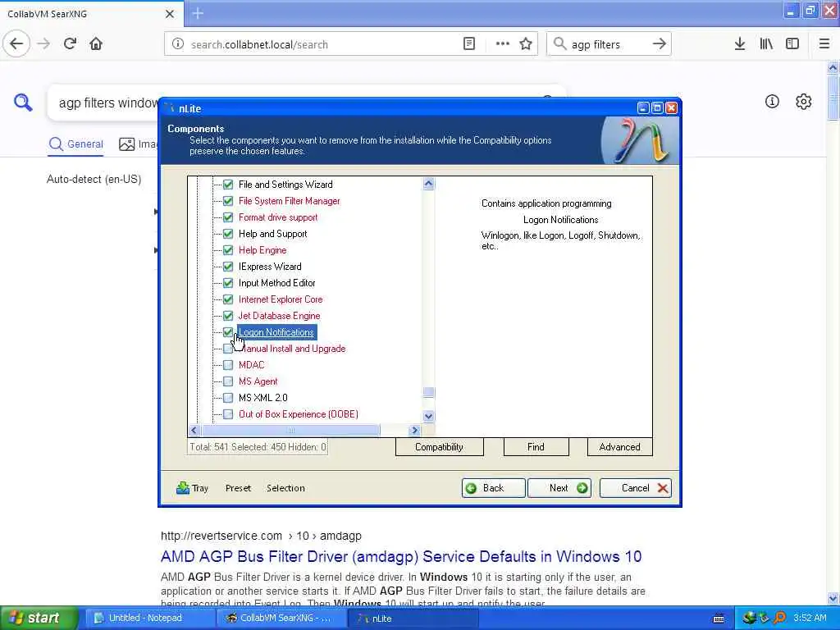This screenshot has width=840, height=630.
Task: Open SearXNG about info icon
Action: tap(772, 101)
